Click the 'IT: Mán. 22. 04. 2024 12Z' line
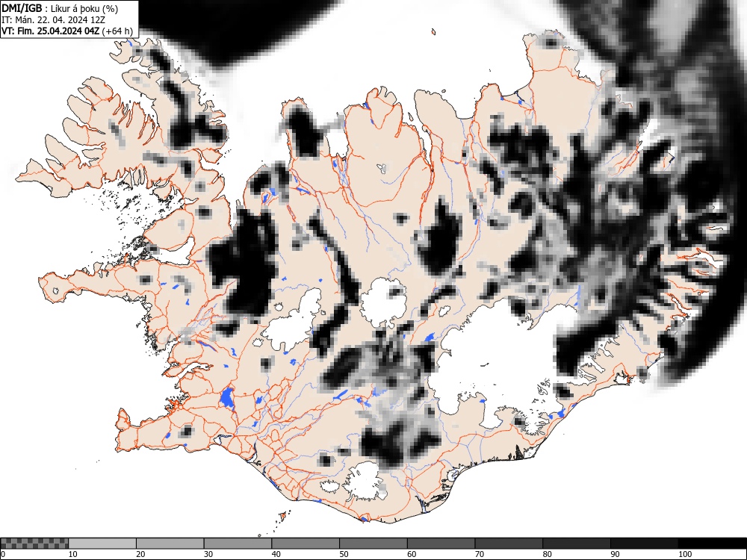Screen dimensions: 747x560 pyautogui.click(x=53, y=20)
